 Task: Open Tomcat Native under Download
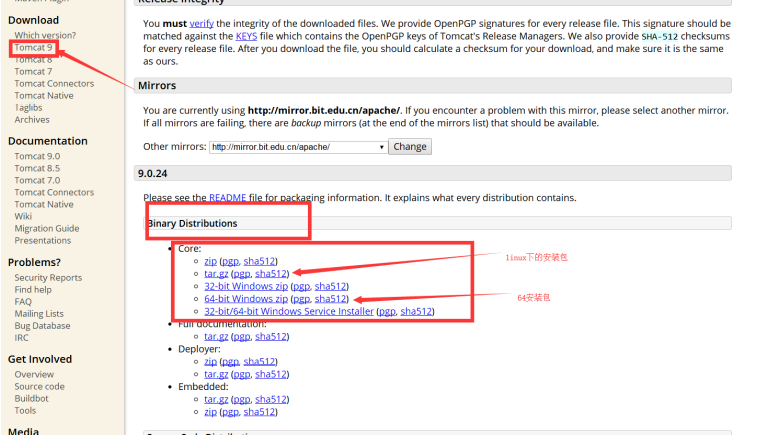[x=44, y=95]
